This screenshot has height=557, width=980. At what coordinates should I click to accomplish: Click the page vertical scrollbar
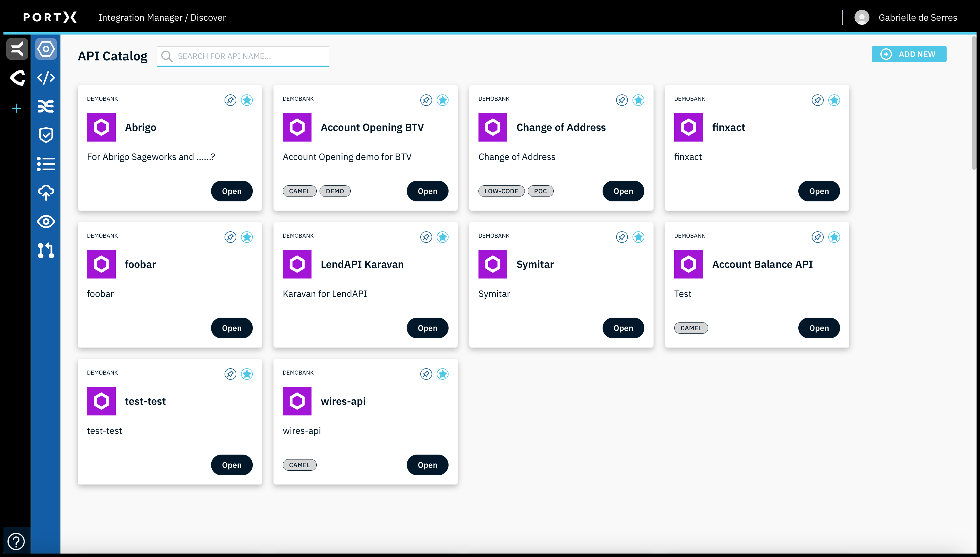[974, 103]
